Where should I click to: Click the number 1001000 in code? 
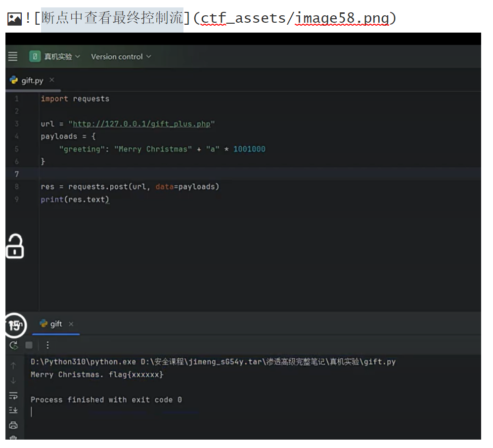pyautogui.click(x=249, y=149)
